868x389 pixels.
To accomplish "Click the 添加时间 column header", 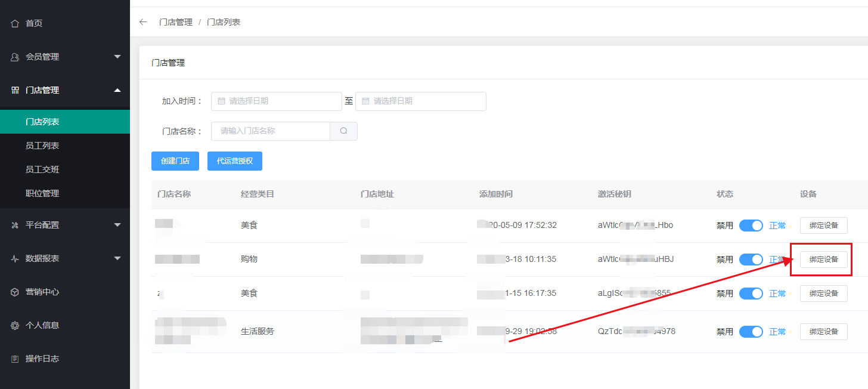I will [x=496, y=194].
